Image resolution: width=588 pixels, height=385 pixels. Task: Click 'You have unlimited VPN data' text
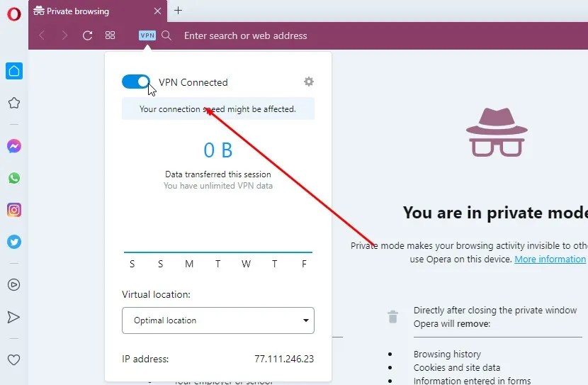[218, 186]
